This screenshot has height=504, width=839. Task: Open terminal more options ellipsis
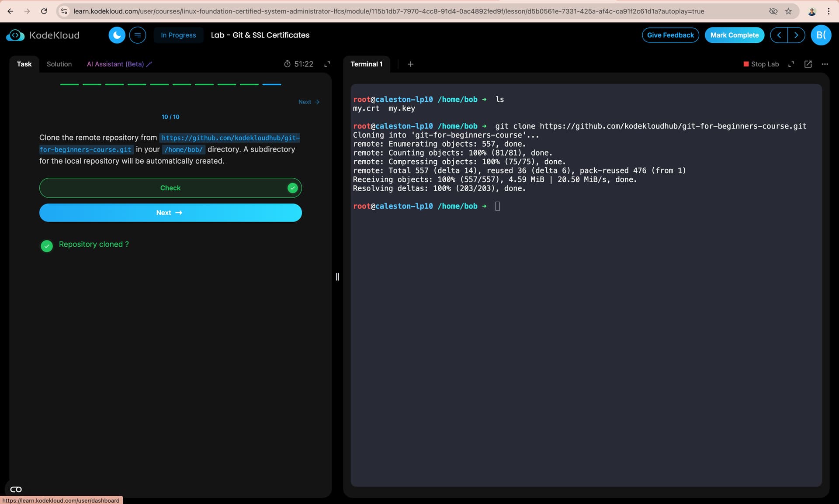(x=825, y=64)
